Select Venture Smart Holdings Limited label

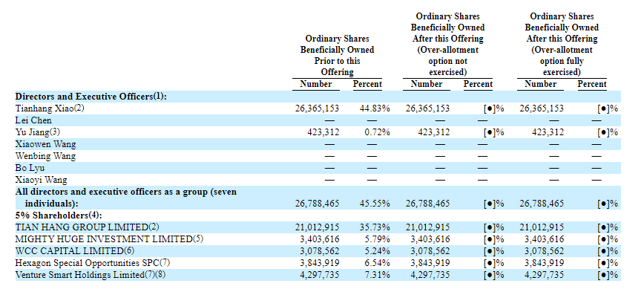pos(91,275)
